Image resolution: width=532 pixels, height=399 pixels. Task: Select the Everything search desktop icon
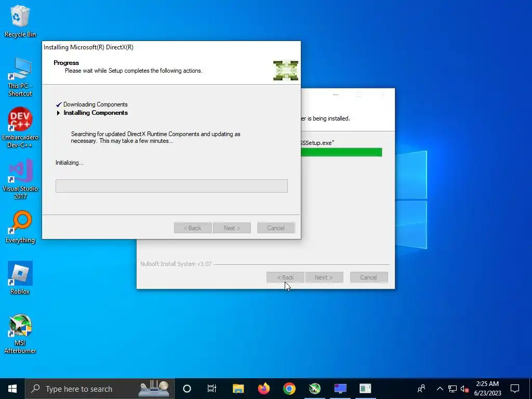click(20, 227)
